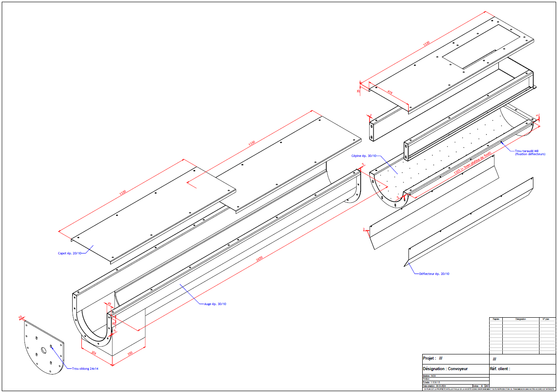Viewport: 557px width, 392px height.
Task: Click the 'Capot ép. 20/10' annotation
Action: (70, 253)
